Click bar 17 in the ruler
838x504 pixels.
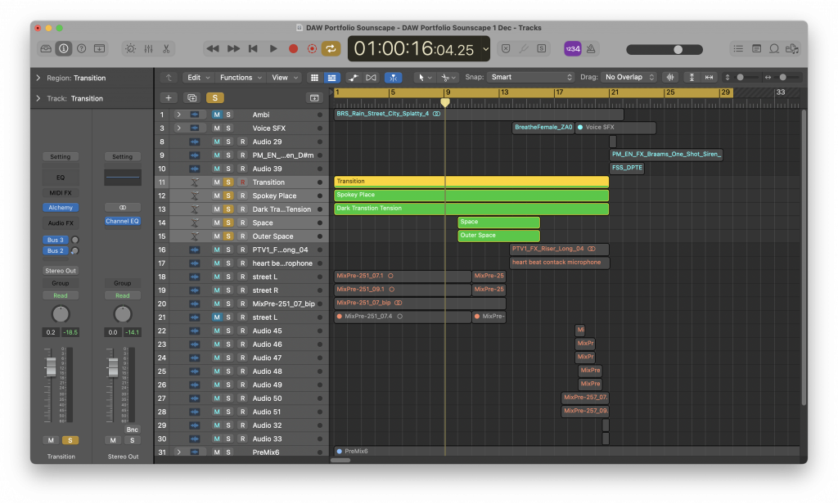coord(559,92)
